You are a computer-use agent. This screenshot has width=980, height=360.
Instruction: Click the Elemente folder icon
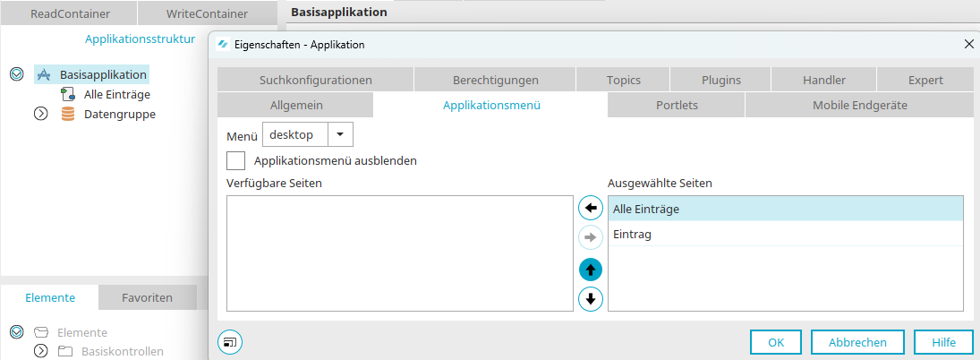(x=41, y=332)
